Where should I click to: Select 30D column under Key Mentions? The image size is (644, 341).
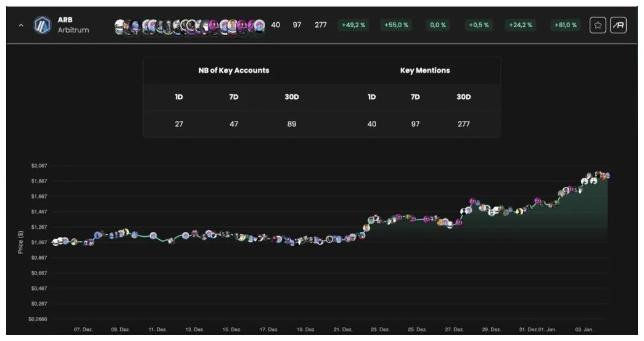464,97
